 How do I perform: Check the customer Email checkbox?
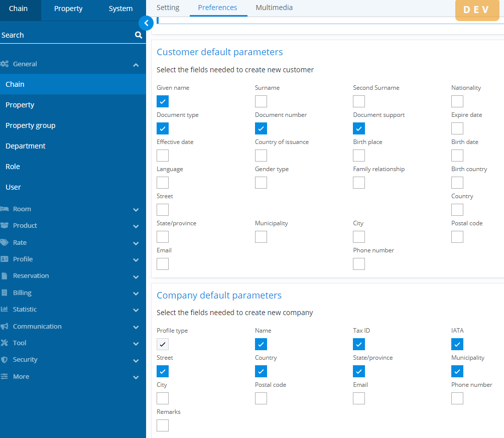[163, 264]
